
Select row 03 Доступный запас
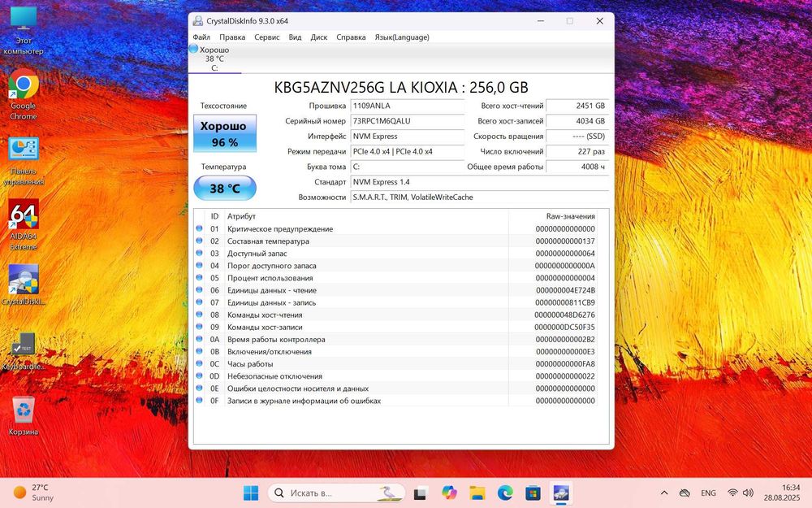(x=395, y=254)
